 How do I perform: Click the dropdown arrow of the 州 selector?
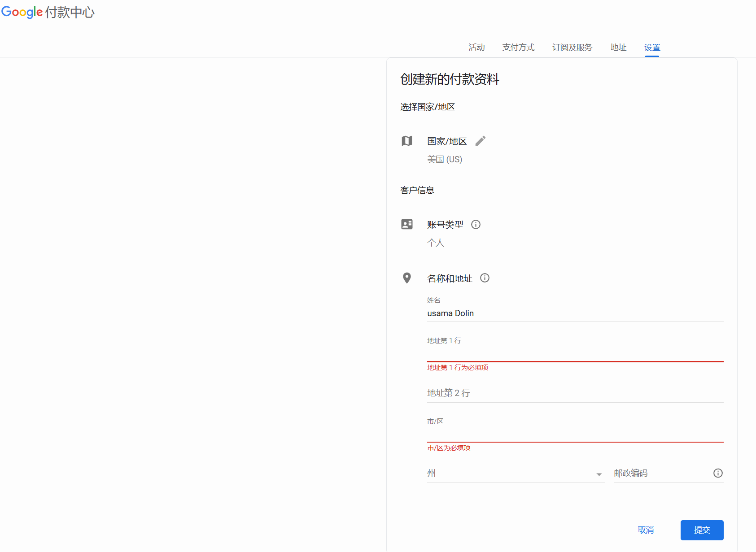pos(599,474)
